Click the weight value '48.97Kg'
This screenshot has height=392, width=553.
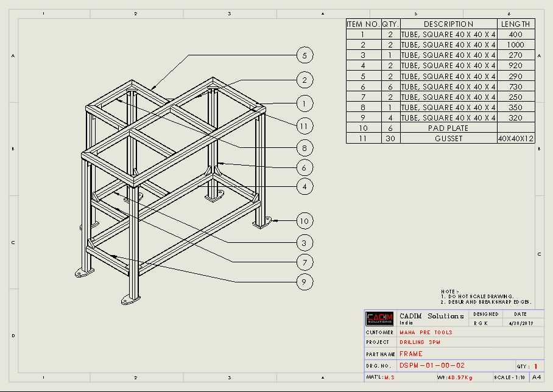click(x=460, y=377)
